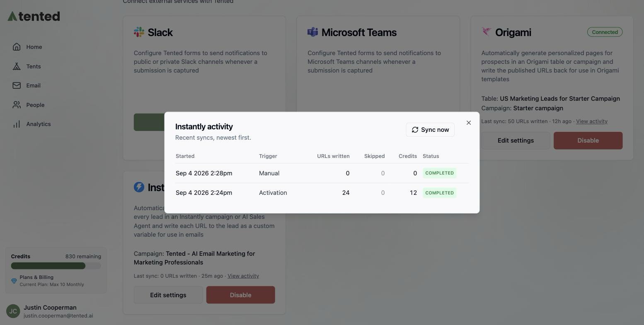This screenshot has width=644, height=325.
Task: Edit settings for Instantly integration
Action: [x=168, y=295]
